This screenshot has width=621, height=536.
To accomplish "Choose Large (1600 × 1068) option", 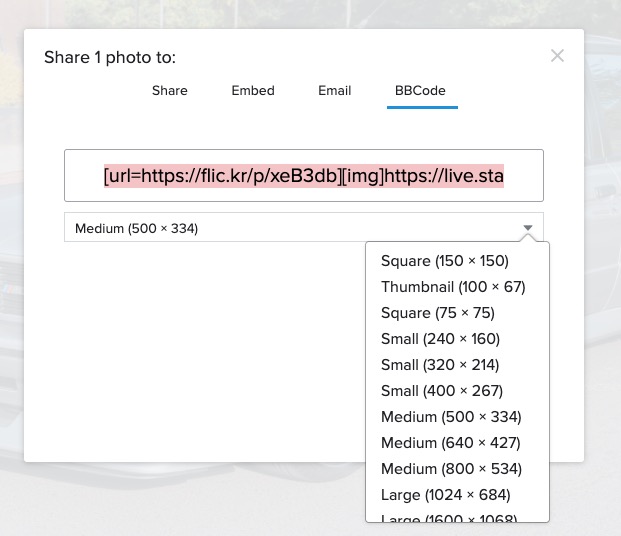I will click(x=449, y=518).
